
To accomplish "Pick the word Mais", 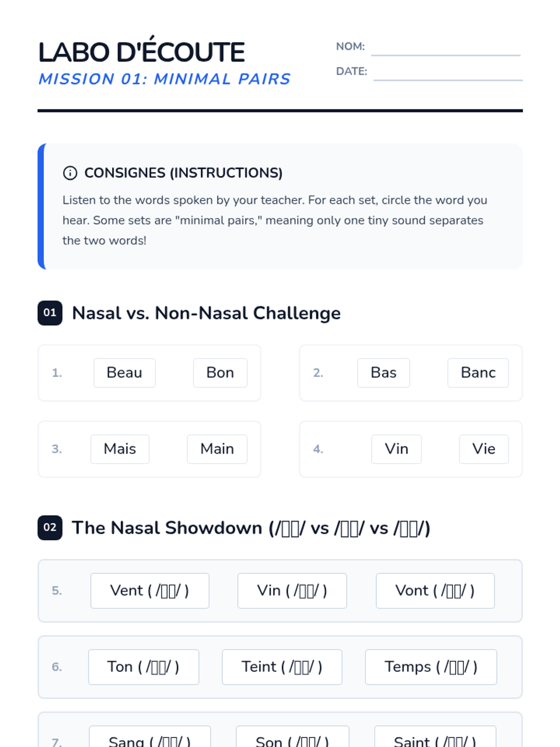I will [120, 449].
